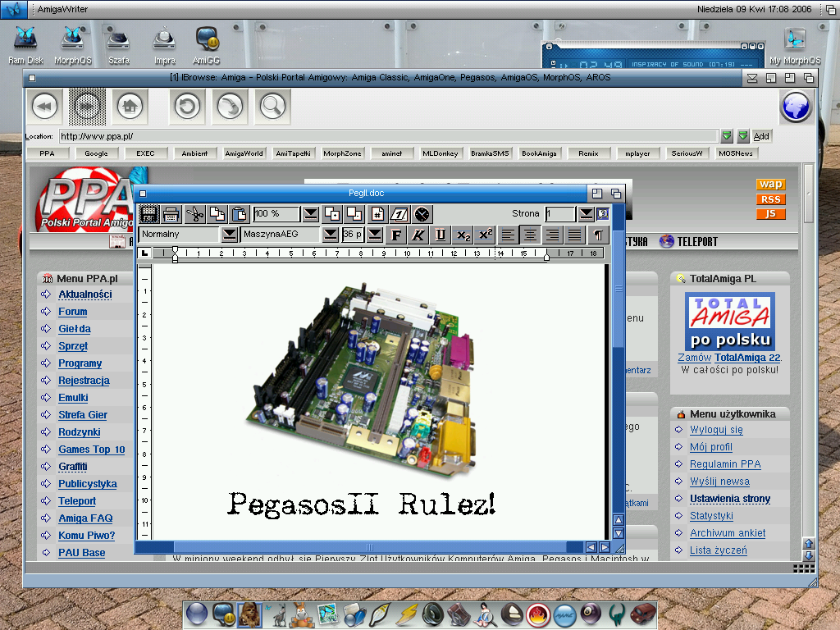Screen dimensions: 840x630
Task: Select left text alignment
Action: click(508, 235)
